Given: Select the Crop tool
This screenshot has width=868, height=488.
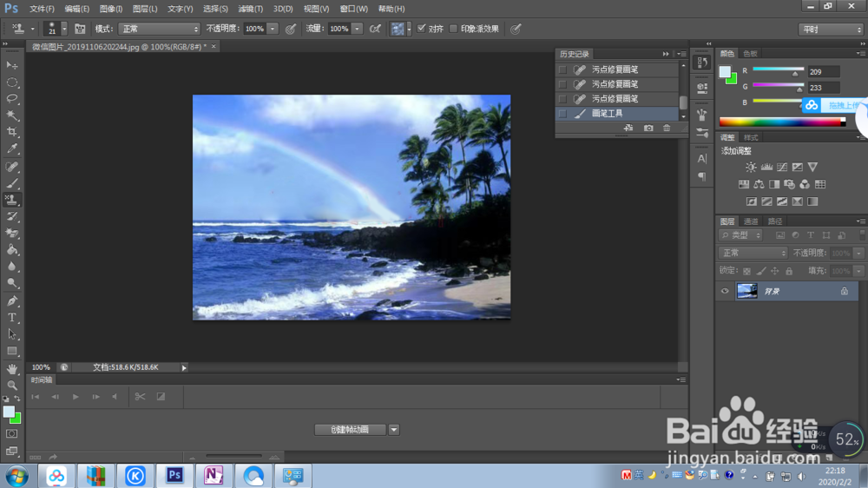Looking at the screenshot, I should [x=11, y=132].
